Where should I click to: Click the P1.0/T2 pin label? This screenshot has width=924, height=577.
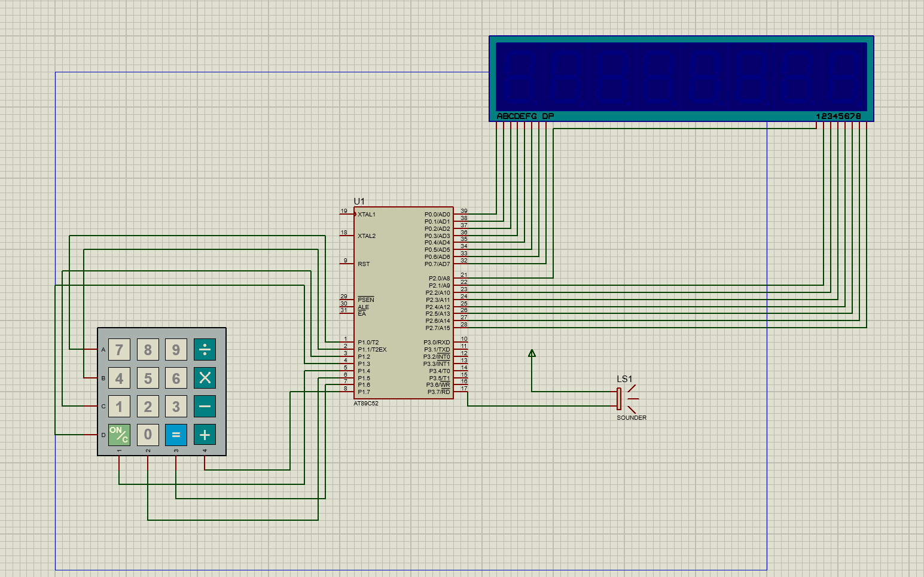pyautogui.click(x=368, y=343)
